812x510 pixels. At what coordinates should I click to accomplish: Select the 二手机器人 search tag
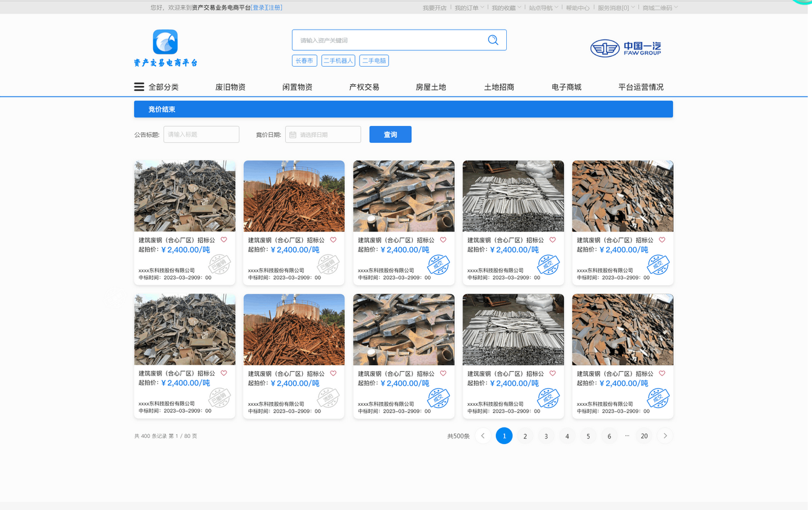(x=338, y=61)
